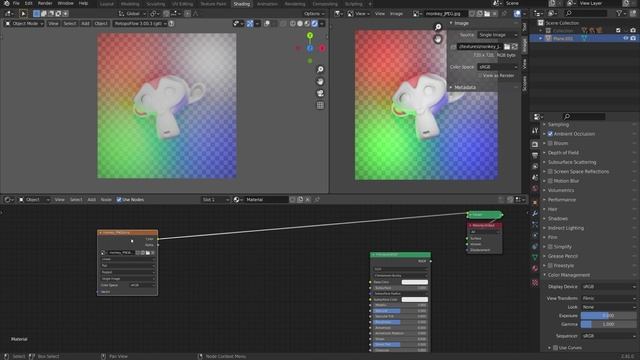Click the green Y axis gizmo ball
Viewport: 640px width, 360px height.
click(x=310, y=36)
